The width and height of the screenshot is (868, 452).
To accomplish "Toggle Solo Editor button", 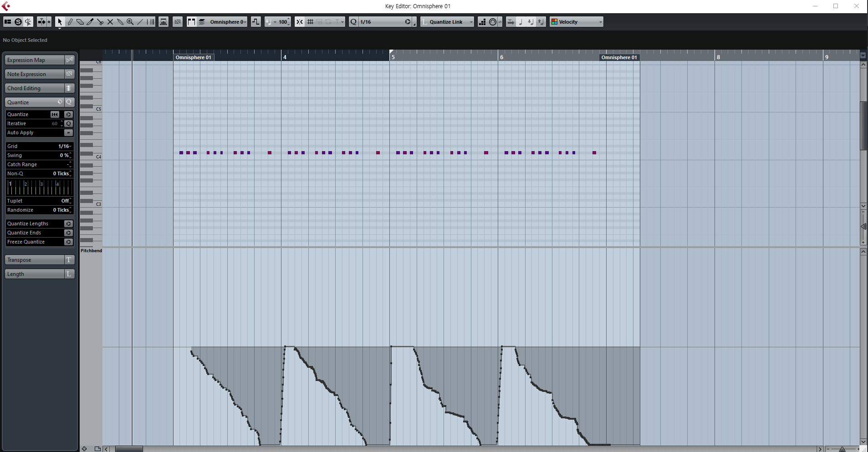I will tap(18, 22).
